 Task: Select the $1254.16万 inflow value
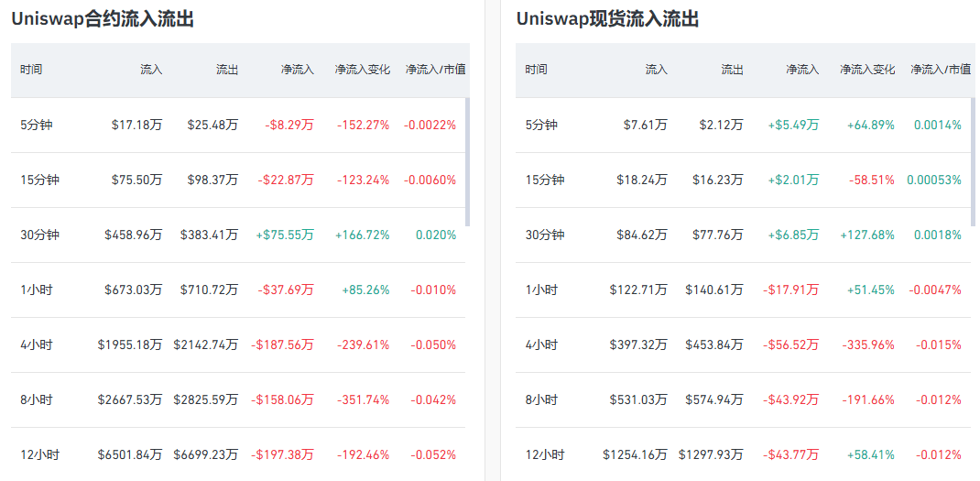[x=635, y=455]
